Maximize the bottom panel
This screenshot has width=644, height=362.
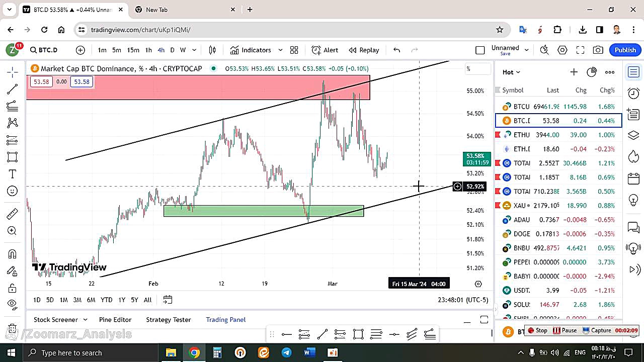coord(484,320)
